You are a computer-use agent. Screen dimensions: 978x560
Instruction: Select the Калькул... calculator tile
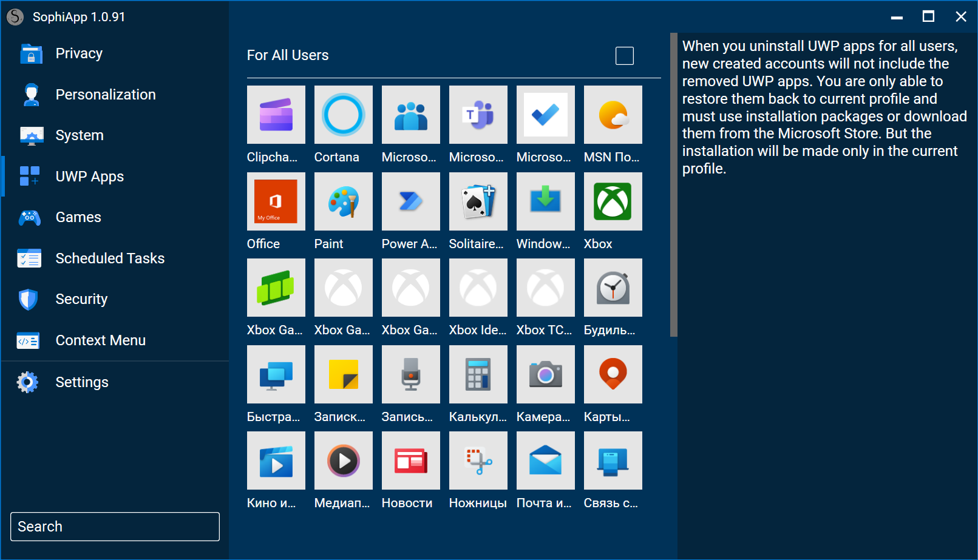[x=478, y=374]
